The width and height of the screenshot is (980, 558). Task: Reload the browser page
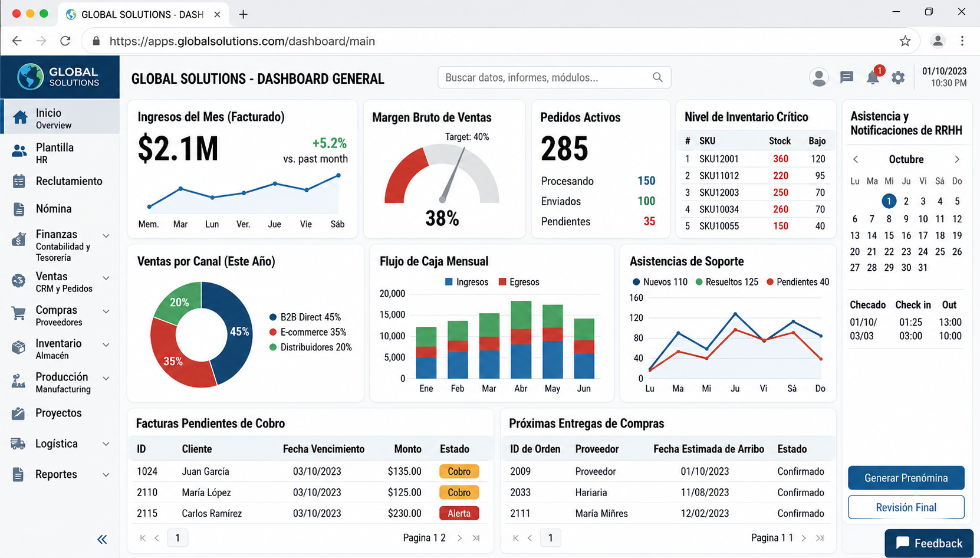65,41
